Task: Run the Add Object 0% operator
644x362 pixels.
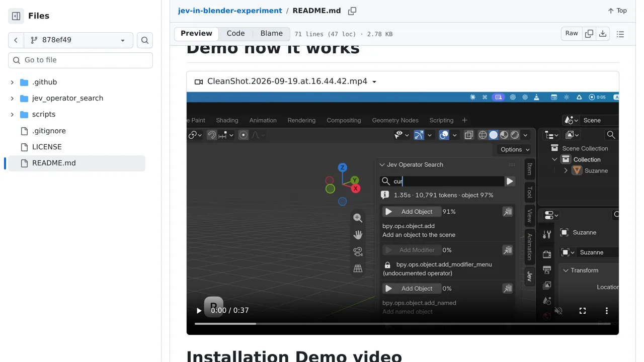Action: coord(411,289)
